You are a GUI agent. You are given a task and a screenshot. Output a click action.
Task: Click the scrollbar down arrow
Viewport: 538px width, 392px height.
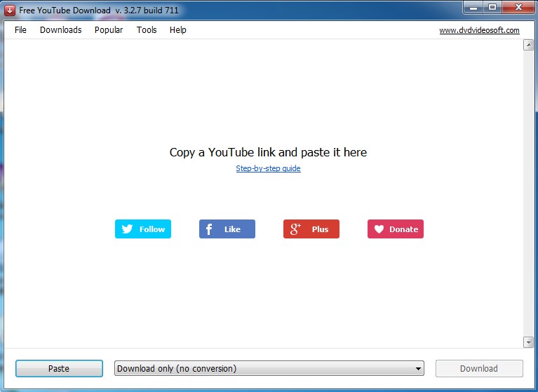(528, 342)
